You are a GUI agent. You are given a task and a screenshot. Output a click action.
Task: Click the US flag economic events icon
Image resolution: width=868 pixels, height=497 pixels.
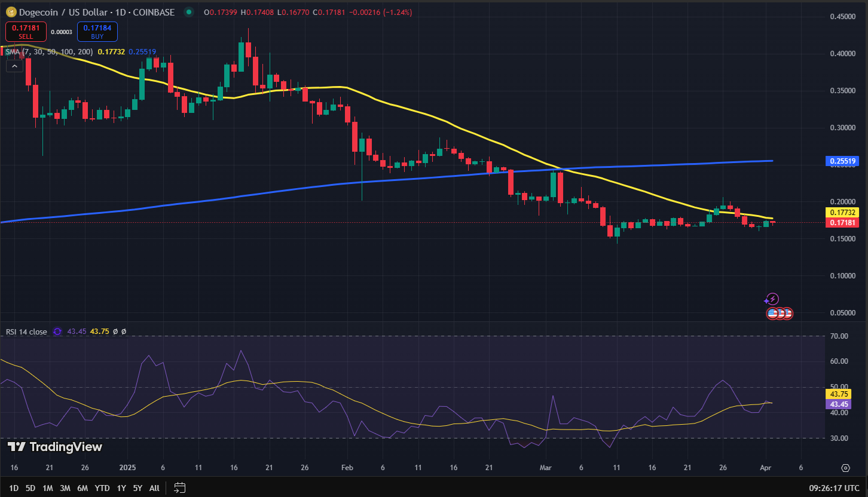(773, 313)
